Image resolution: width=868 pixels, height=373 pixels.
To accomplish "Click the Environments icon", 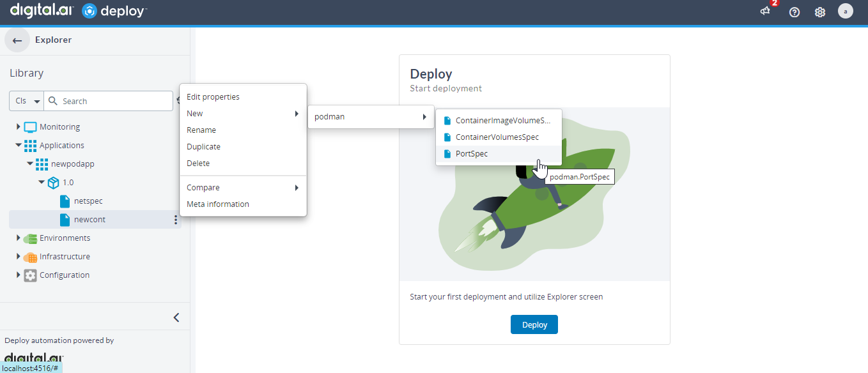I will (x=30, y=238).
